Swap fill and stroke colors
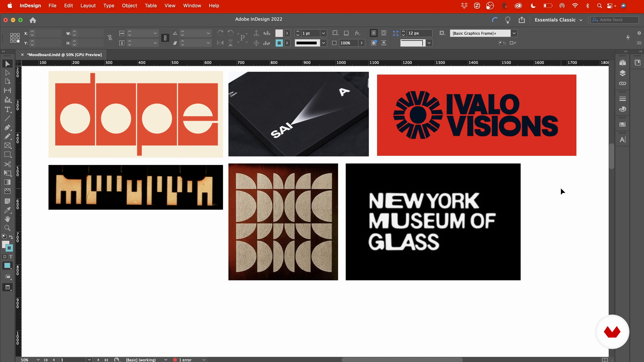 (11, 237)
